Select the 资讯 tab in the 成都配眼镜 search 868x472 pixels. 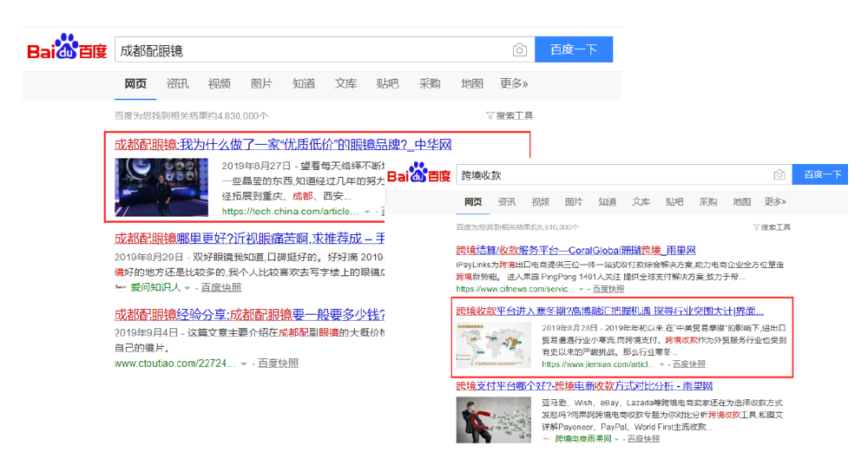(x=177, y=83)
